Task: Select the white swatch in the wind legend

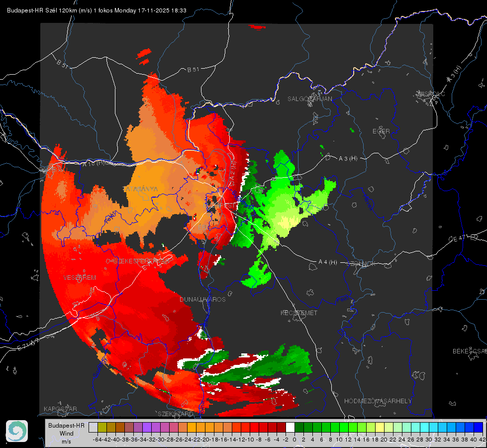Action: coord(290,427)
